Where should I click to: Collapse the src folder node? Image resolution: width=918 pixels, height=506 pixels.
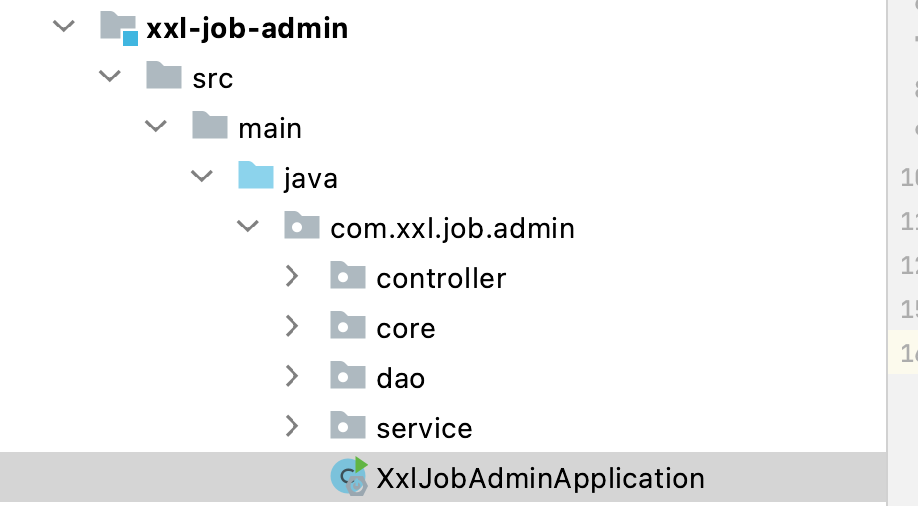tap(111, 77)
